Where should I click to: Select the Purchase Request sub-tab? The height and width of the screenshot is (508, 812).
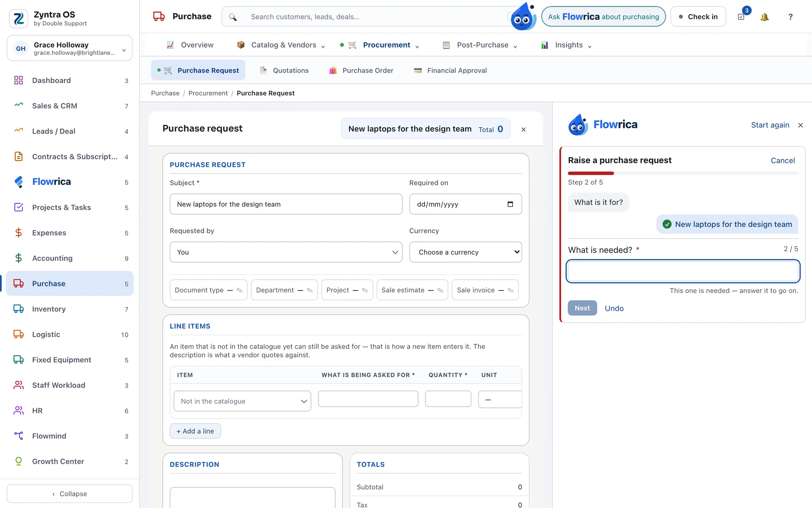198,70
